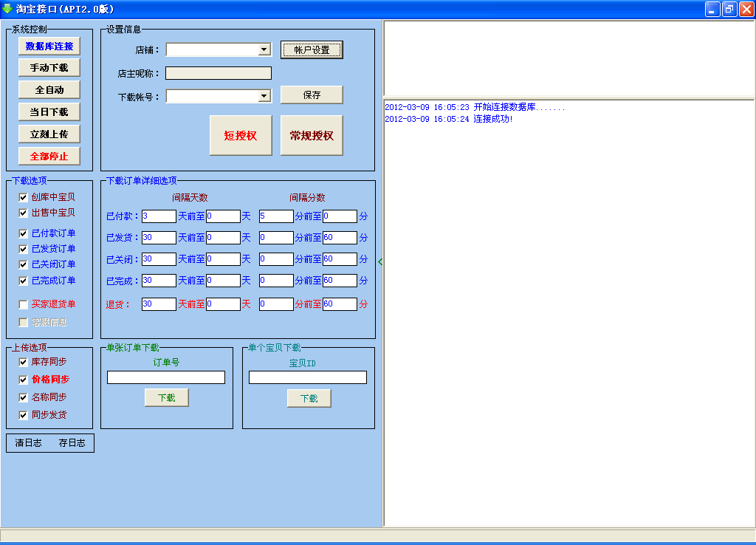Toggle the 出售中宝贝 checkbox
Image resolution: width=756 pixels, height=545 pixels.
tap(23, 213)
